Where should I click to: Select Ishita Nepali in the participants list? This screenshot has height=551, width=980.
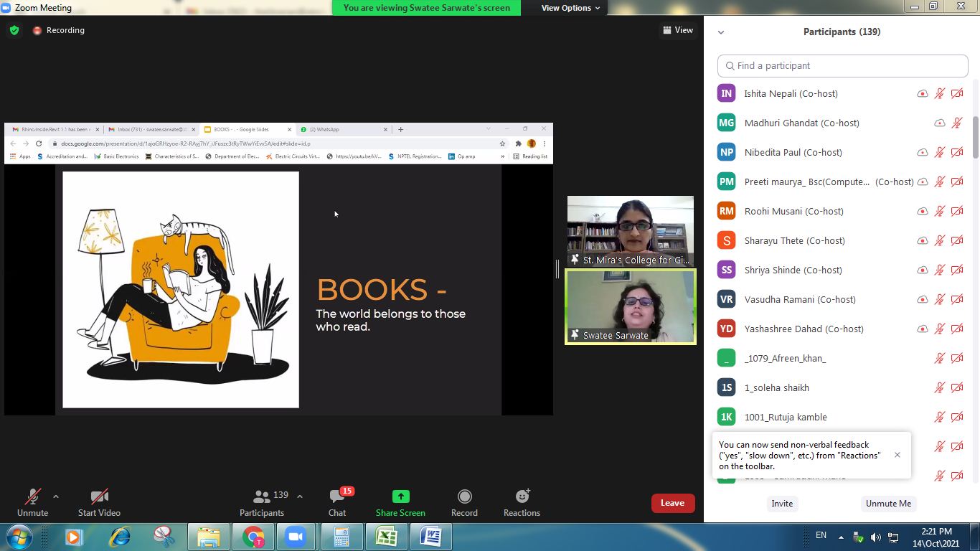pyautogui.click(x=791, y=93)
